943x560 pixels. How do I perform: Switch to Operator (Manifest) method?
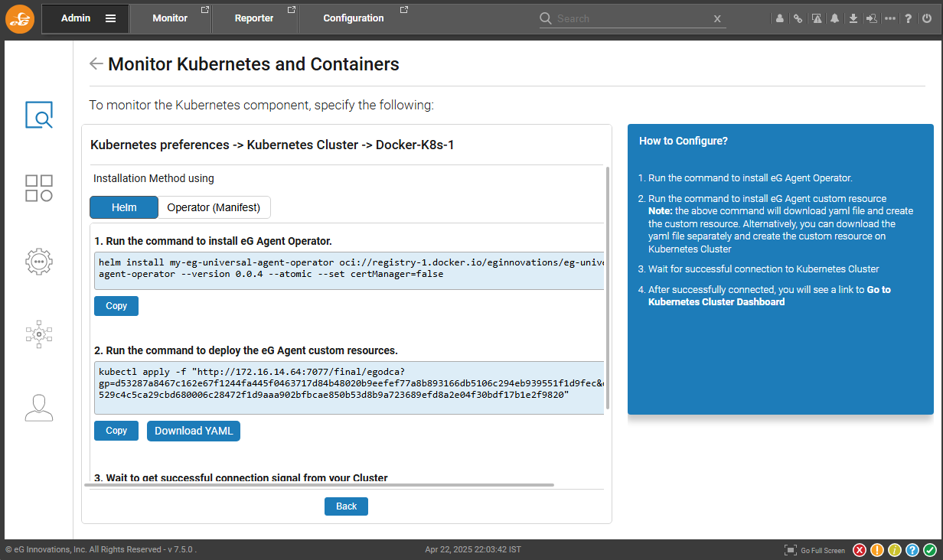click(214, 207)
